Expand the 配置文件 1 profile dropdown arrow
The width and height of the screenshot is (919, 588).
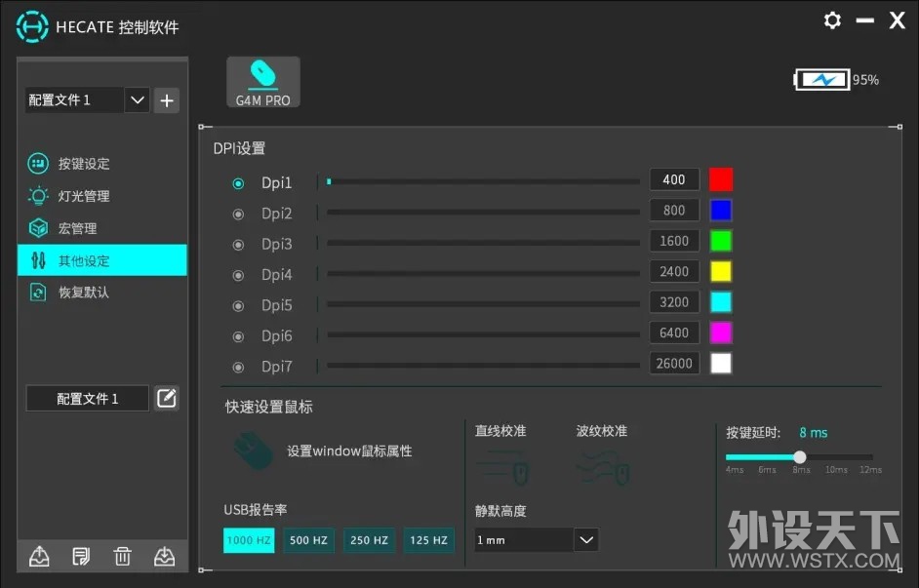click(x=138, y=100)
